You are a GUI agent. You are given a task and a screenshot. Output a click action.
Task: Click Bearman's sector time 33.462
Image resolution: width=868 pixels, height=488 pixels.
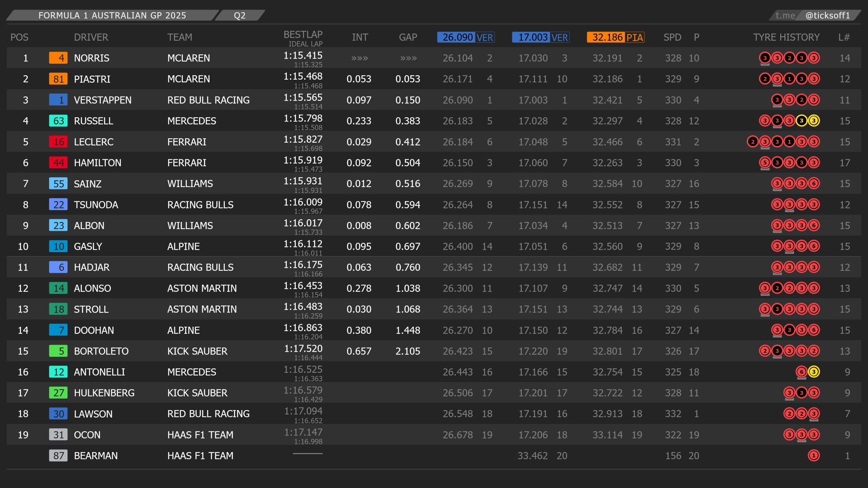pos(532,455)
